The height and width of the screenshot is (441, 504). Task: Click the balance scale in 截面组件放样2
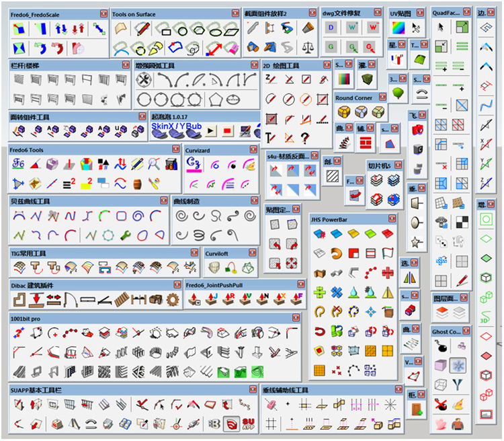click(308, 48)
